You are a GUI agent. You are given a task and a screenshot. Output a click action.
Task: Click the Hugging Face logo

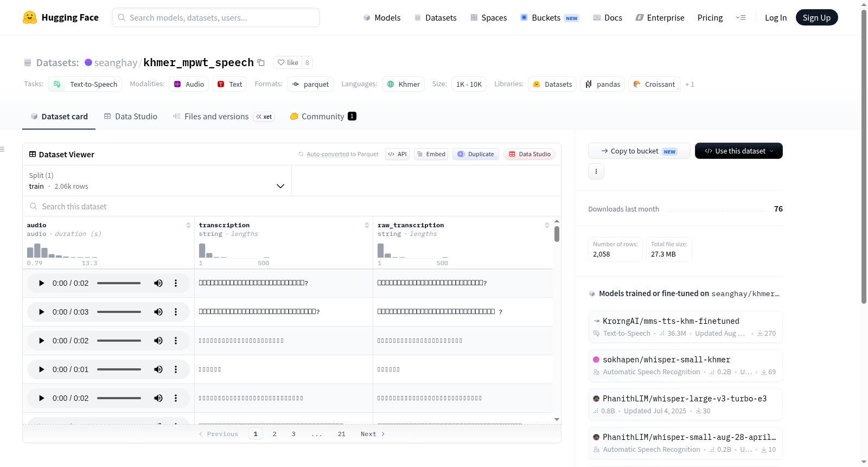[x=30, y=17]
